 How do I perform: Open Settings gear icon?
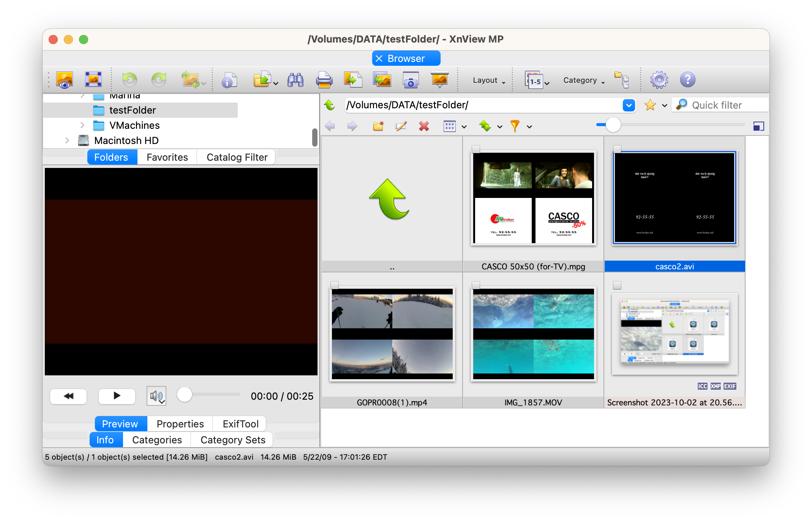pyautogui.click(x=659, y=80)
